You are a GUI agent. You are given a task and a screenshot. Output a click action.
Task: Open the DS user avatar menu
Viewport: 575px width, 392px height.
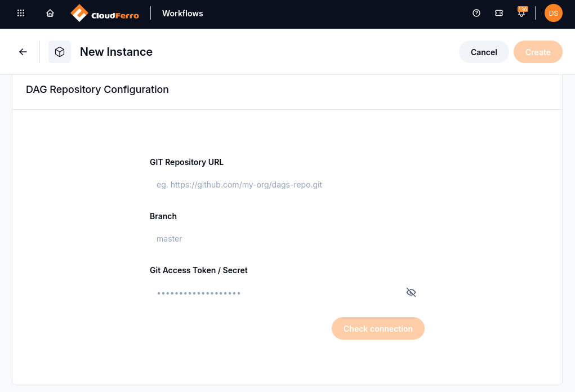(554, 13)
